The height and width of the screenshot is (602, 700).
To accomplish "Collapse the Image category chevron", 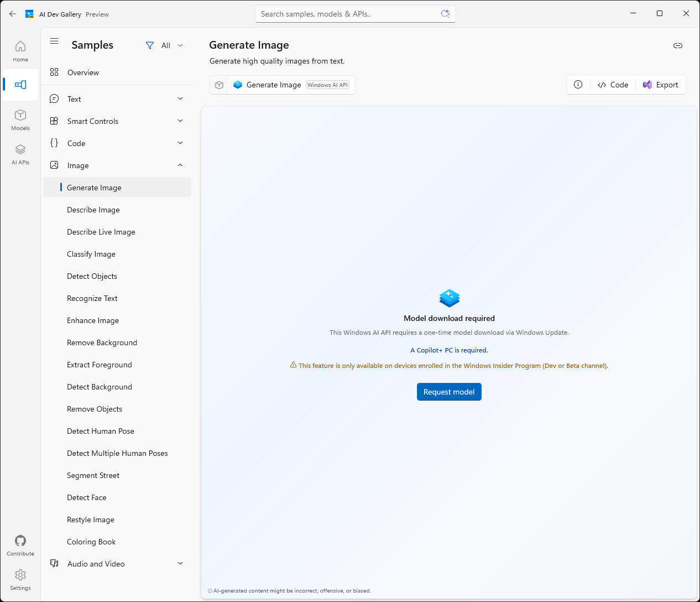I will pyautogui.click(x=180, y=165).
